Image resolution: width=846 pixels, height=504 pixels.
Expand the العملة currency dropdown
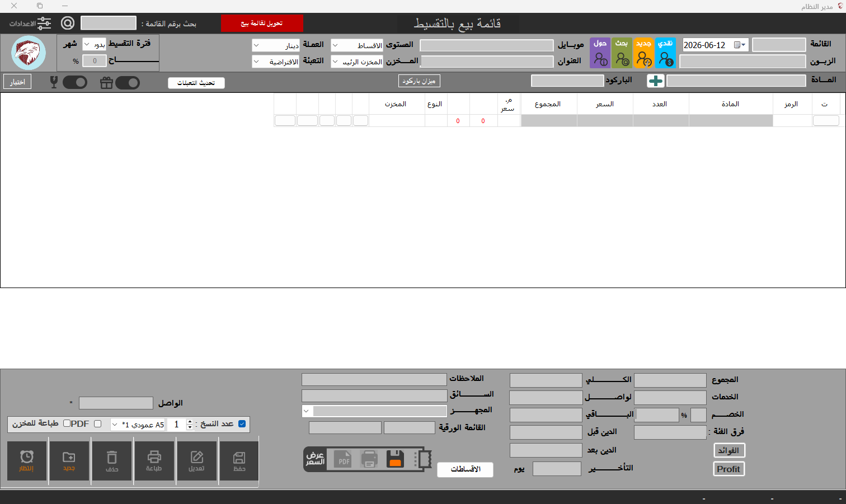click(x=276, y=45)
